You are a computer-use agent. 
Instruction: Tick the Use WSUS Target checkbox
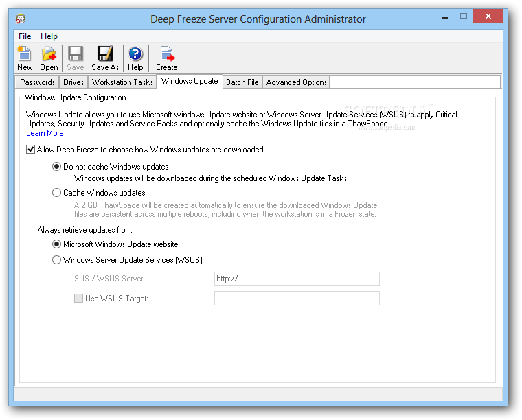(78, 298)
